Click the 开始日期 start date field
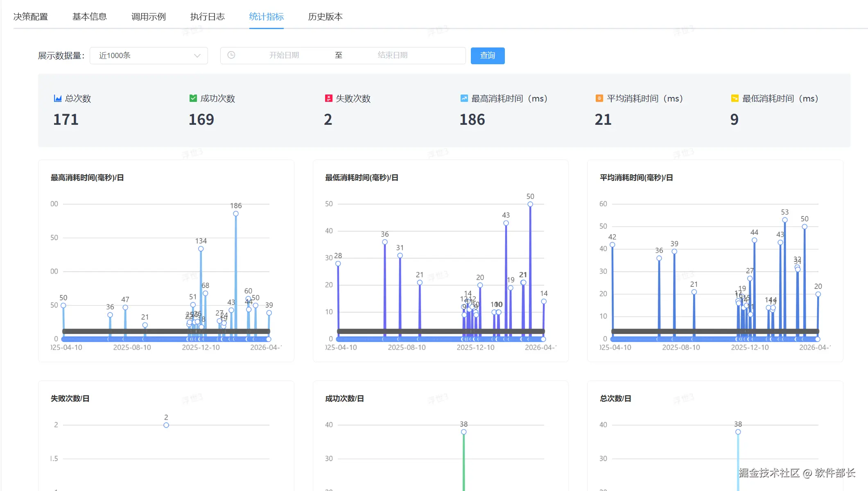The height and width of the screenshot is (491, 868). (x=284, y=55)
